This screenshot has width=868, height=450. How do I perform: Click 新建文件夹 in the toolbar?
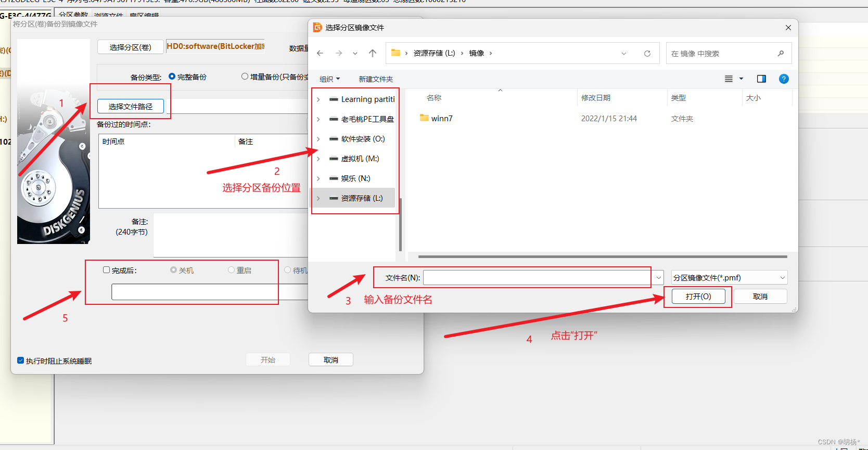376,79
